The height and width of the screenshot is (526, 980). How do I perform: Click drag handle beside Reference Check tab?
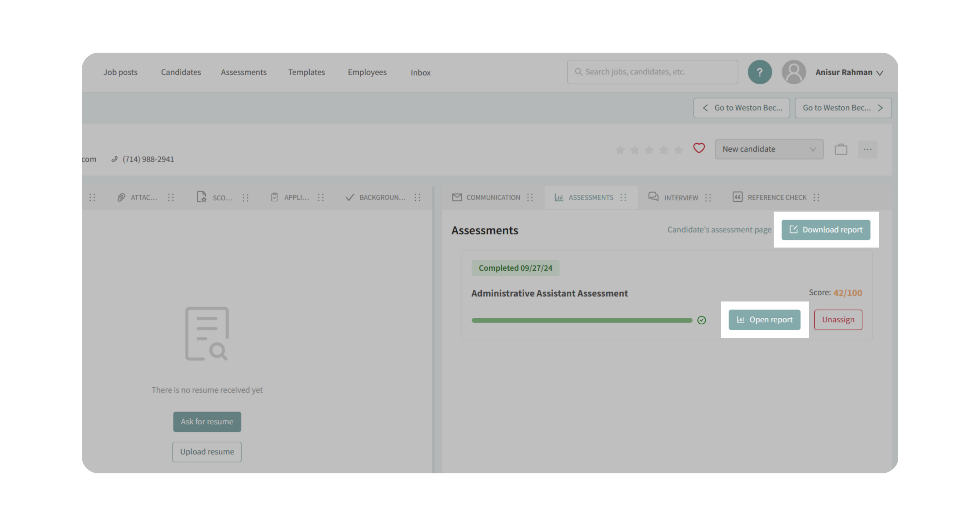(816, 197)
